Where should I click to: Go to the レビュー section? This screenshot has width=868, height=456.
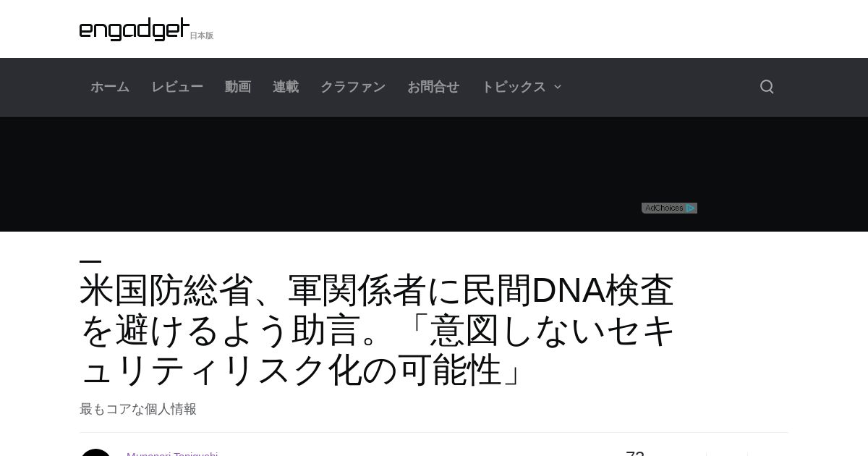pyautogui.click(x=177, y=87)
